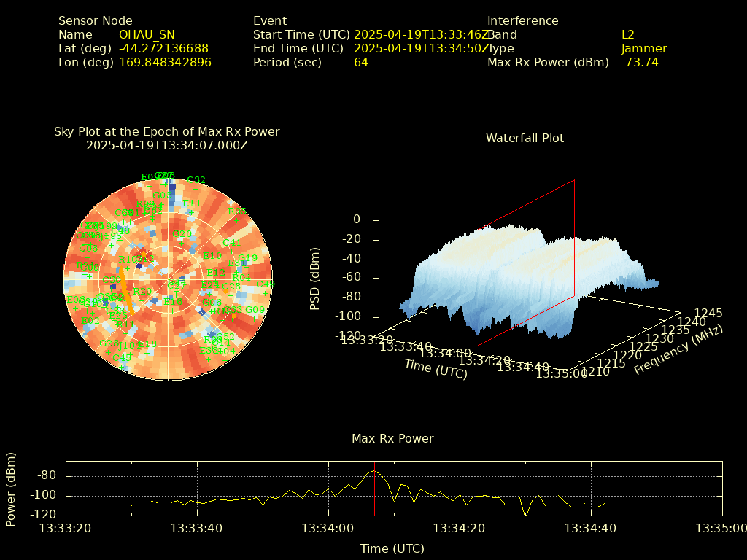Click the peak of the Max Rx Power curve
The height and width of the screenshot is (560, 747).
pyautogui.click(x=374, y=471)
